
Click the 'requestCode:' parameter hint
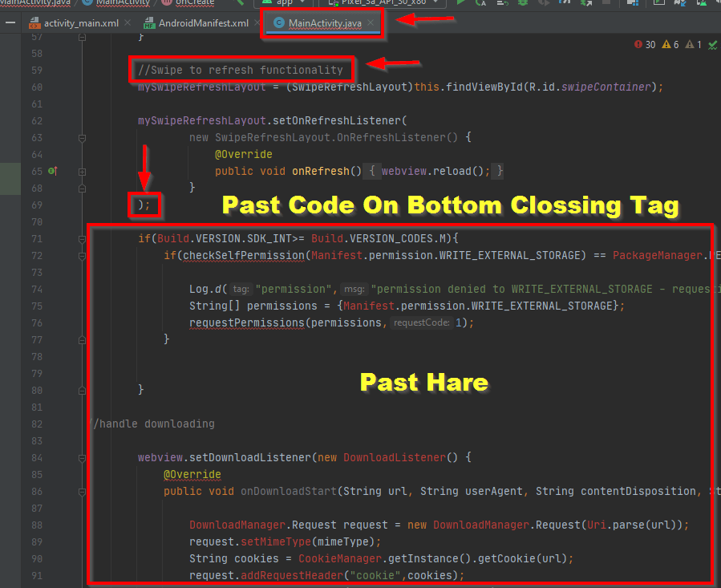422,323
